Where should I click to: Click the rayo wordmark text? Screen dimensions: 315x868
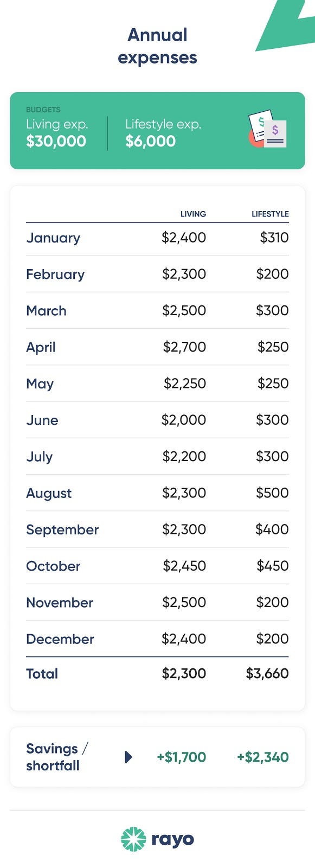point(173,839)
